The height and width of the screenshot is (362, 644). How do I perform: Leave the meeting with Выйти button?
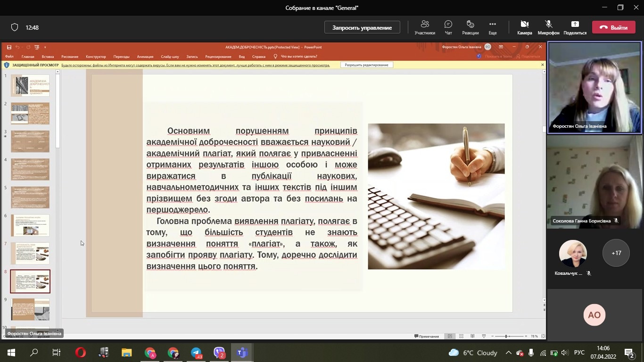[x=614, y=27]
